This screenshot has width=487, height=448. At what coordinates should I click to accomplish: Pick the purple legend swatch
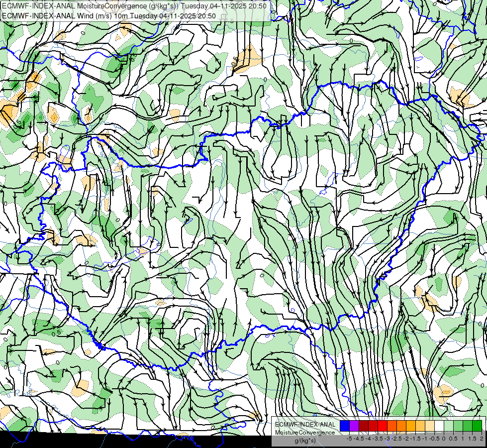coord(354,426)
